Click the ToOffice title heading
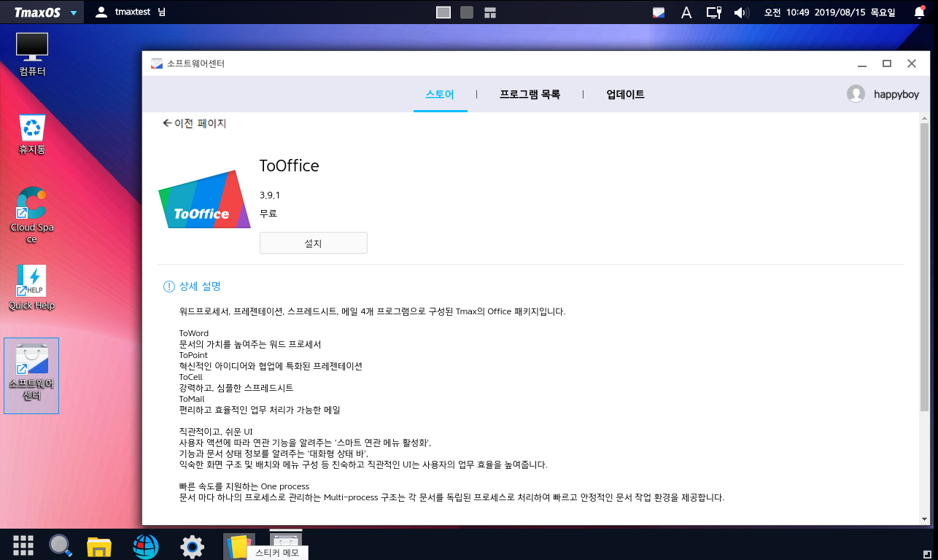This screenshot has height=560, width=938. click(290, 166)
